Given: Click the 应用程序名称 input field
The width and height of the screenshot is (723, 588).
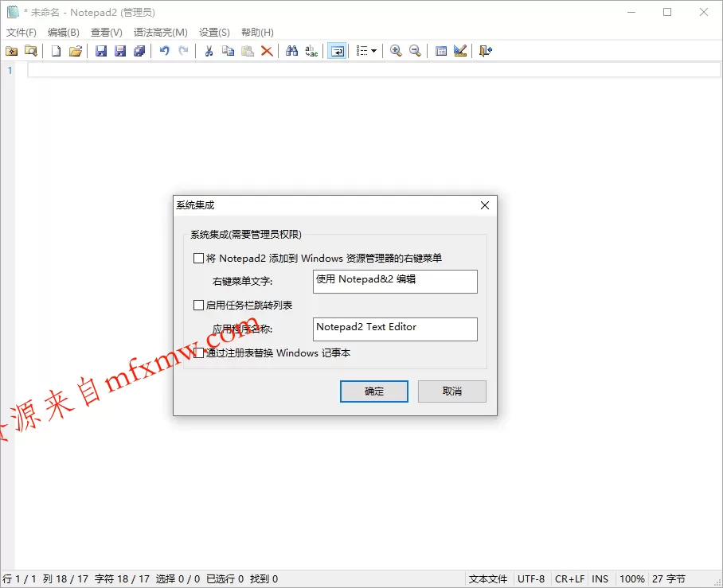Looking at the screenshot, I should (x=395, y=329).
